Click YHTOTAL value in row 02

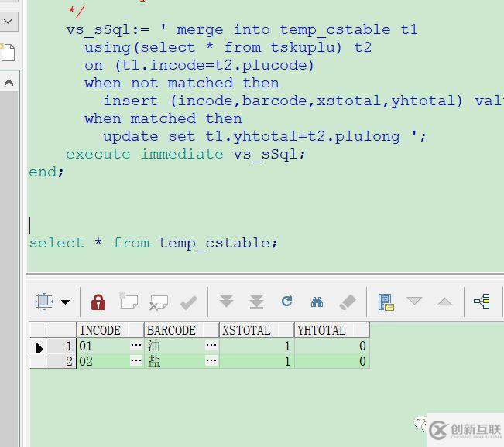331,361
